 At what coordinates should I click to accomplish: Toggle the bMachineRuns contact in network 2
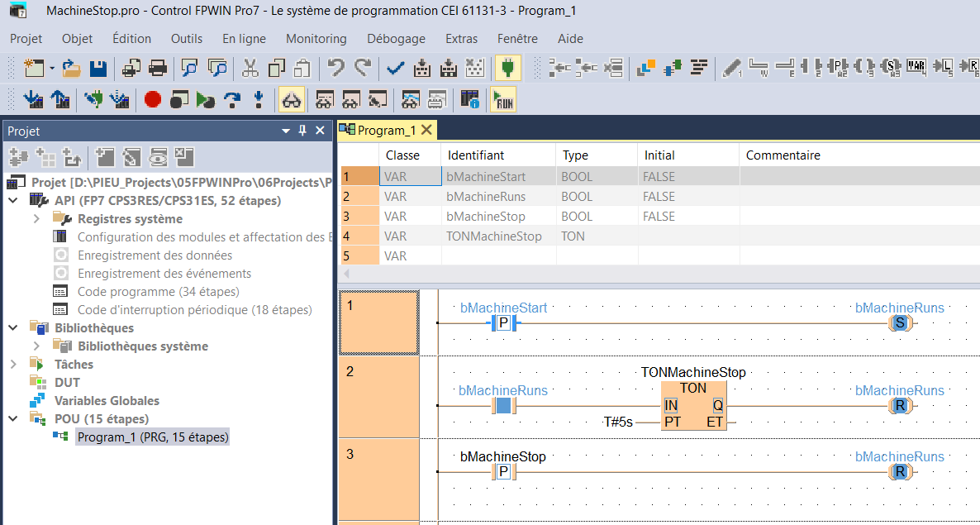click(x=503, y=406)
